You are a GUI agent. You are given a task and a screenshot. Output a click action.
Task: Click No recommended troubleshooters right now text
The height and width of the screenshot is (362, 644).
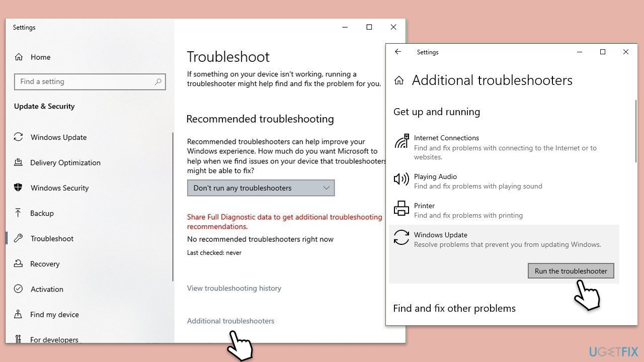click(x=260, y=239)
